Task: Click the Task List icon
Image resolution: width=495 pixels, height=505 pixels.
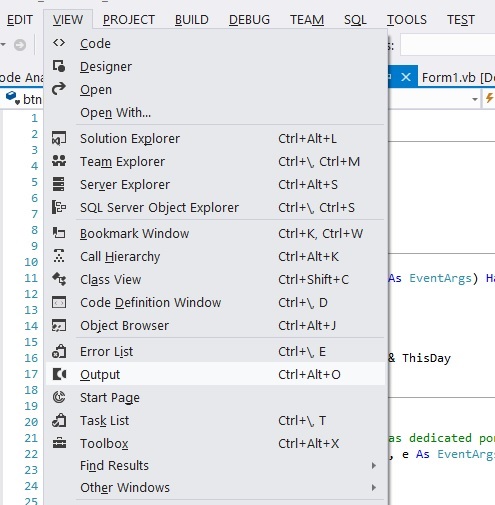Action: [x=59, y=420]
